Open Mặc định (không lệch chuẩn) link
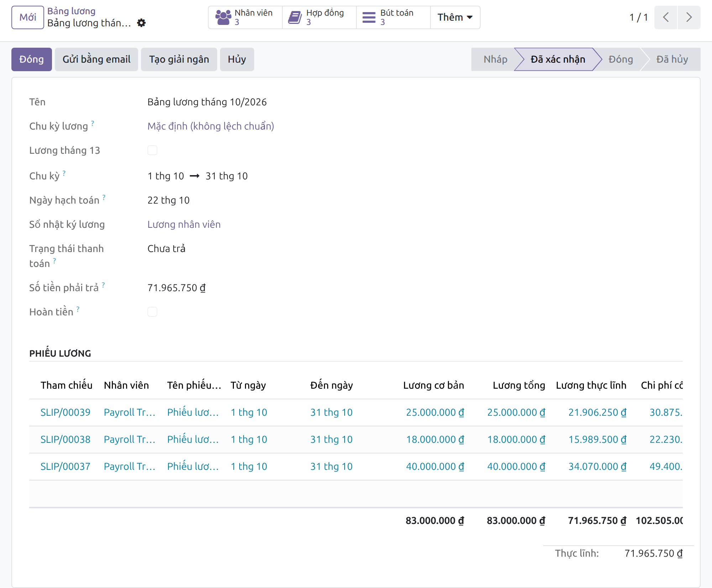Viewport: 712px width, 588px height. click(211, 126)
